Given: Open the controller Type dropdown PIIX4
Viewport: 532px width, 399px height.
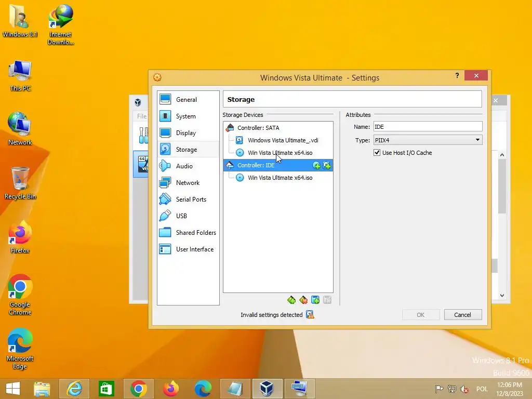Looking at the screenshot, I should [x=428, y=140].
